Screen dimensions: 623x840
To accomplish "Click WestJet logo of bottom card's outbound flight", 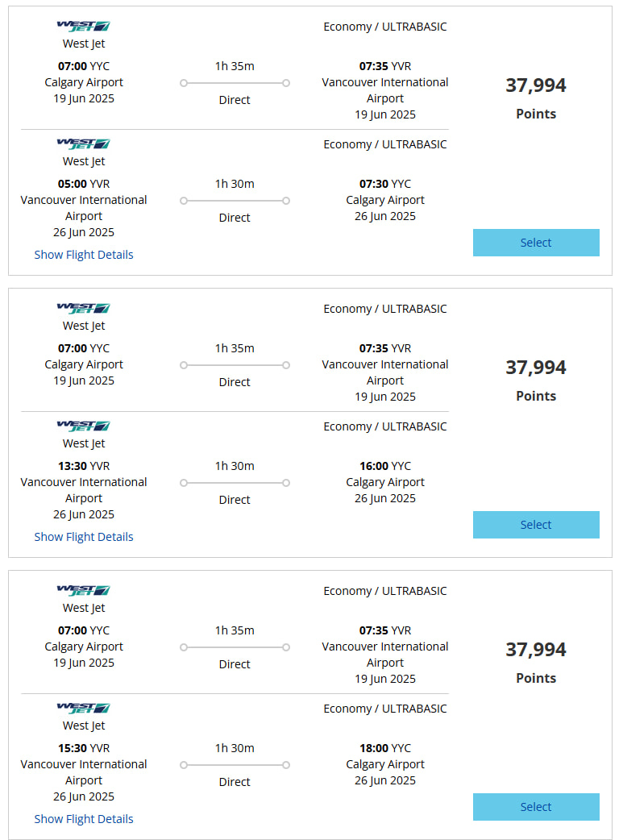I will [83, 591].
